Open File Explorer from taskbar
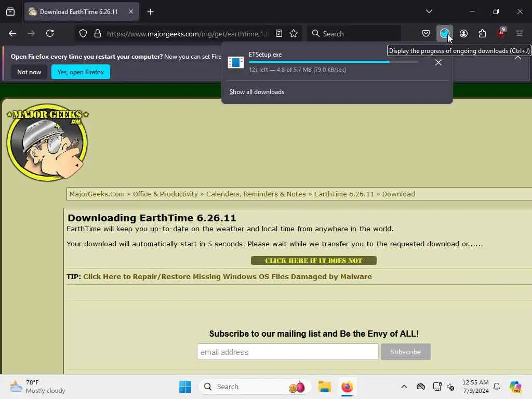The width and height of the screenshot is (532, 399). tap(324, 387)
